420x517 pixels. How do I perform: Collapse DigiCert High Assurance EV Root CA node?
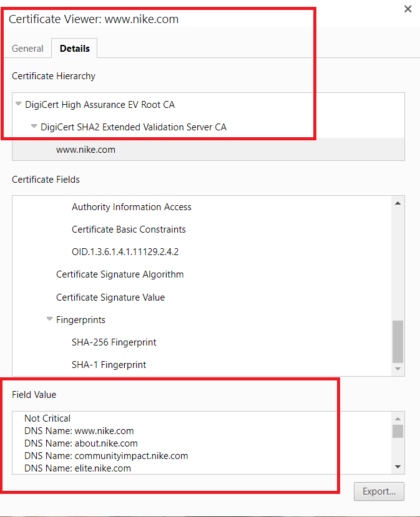(x=19, y=104)
